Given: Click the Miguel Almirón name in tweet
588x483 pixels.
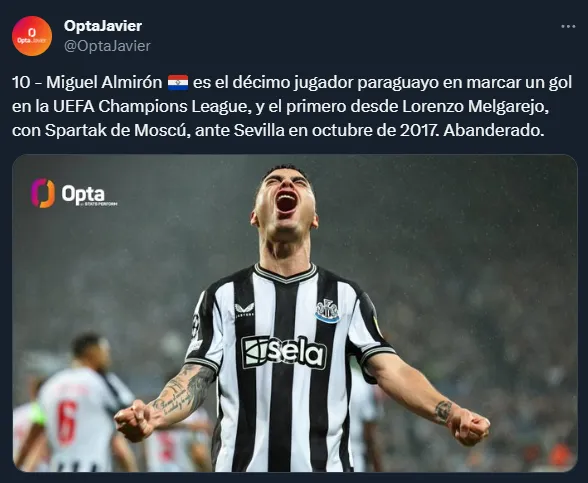Looking at the screenshot, I should coord(104,82).
